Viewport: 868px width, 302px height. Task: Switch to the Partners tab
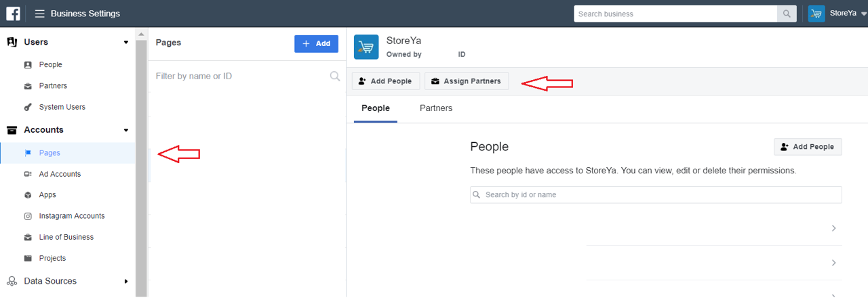point(435,108)
